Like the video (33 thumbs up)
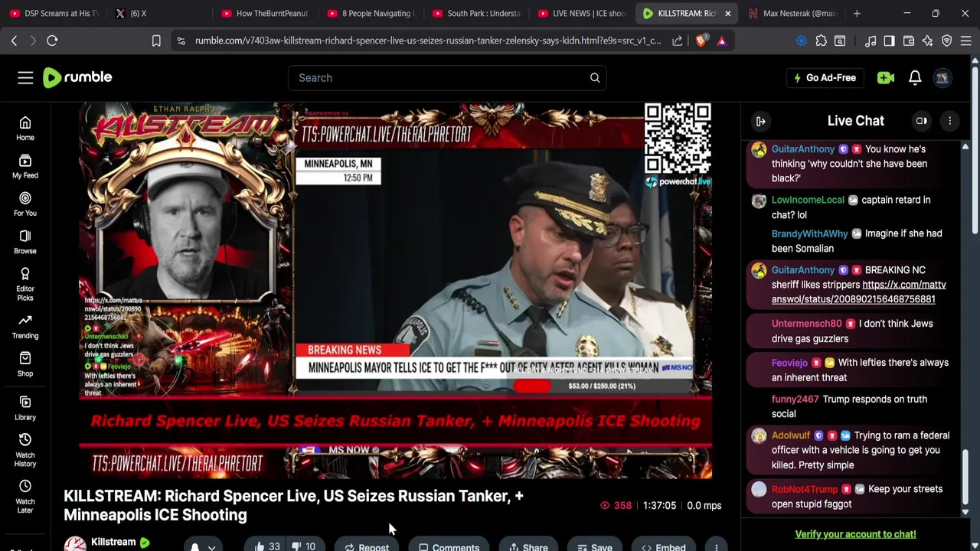980x551 pixels. pyautogui.click(x=267, y=546)
